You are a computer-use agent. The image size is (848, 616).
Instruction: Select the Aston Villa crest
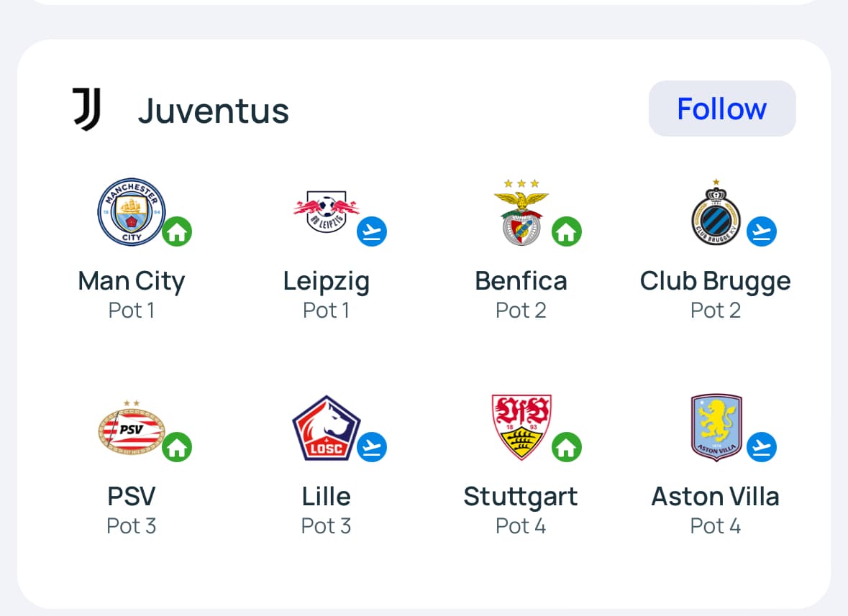point(716,427)
